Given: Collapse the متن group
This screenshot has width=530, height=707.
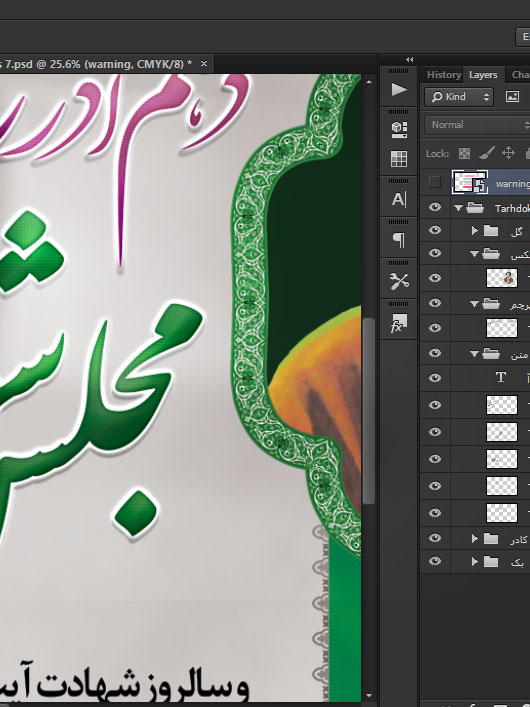Looking at the screenshot, I should (474, 354).
